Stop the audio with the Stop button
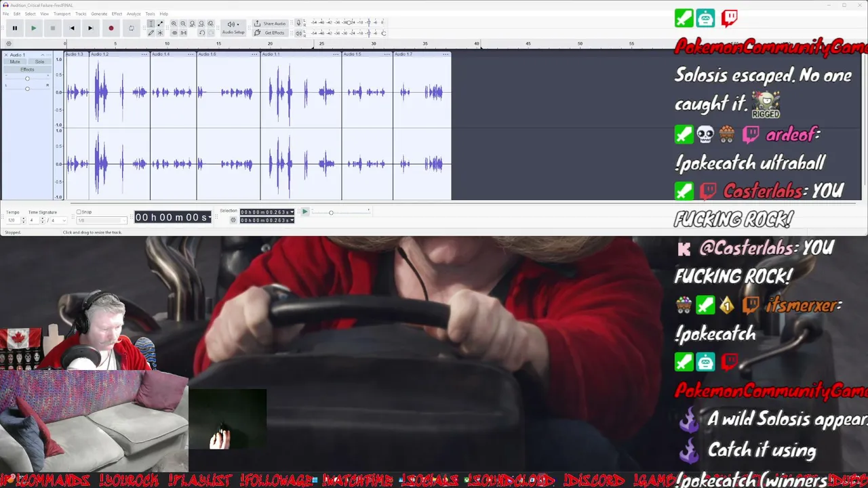The height and width of the screenshot is (488, 868). tap(52, 28)
